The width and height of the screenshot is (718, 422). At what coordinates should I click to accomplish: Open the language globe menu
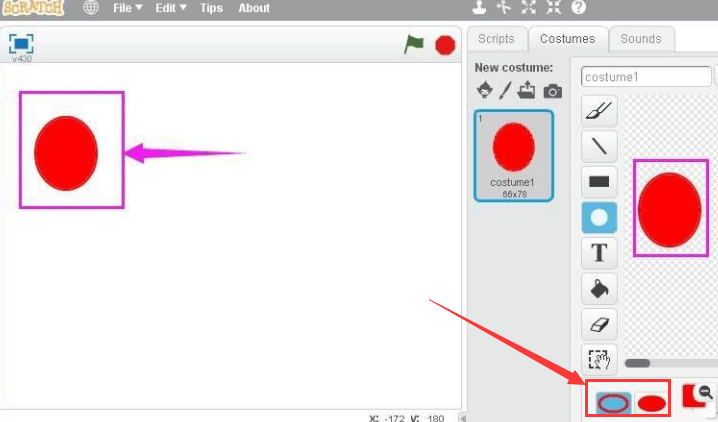click(91, 7)
